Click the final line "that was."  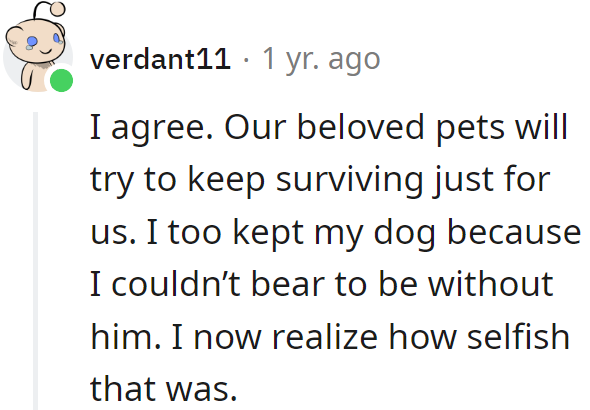pyautogui.click(x=164, y=388)
